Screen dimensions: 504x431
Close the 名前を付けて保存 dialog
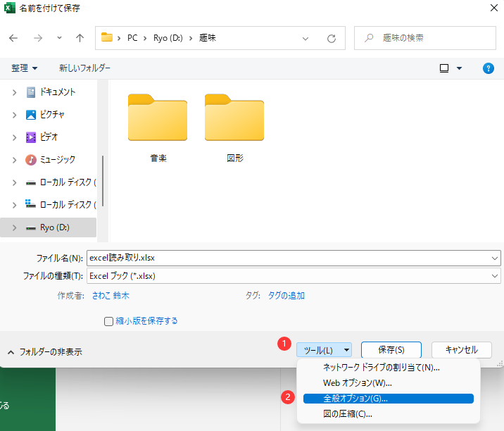click(494, 8)
